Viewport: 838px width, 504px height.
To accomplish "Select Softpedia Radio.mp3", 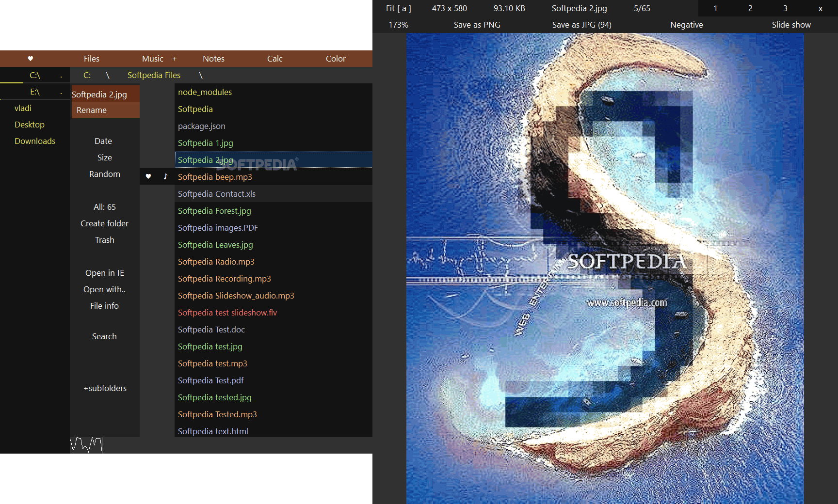I will pyautogui.click(x=273, y=262).
